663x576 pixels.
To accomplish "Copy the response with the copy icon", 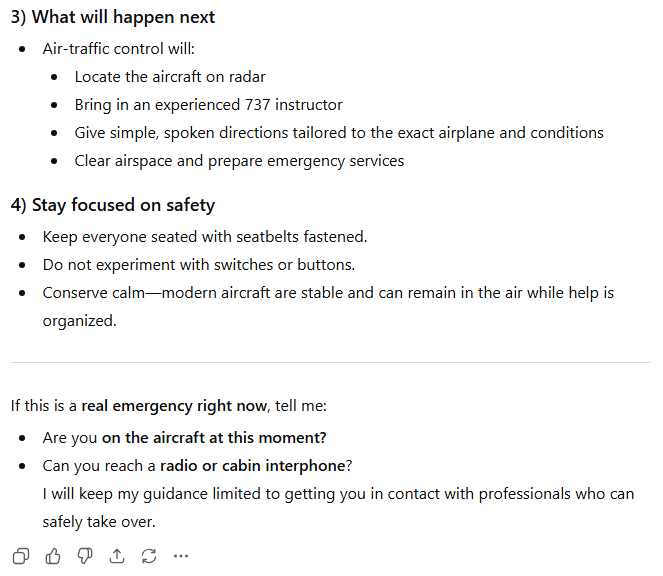I will click(x=21, y=556).
